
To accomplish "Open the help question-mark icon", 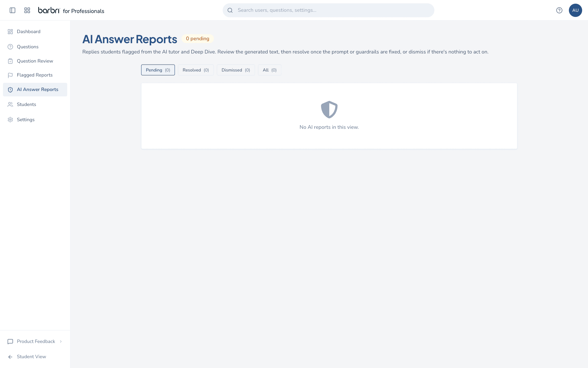I will point(559,10).
